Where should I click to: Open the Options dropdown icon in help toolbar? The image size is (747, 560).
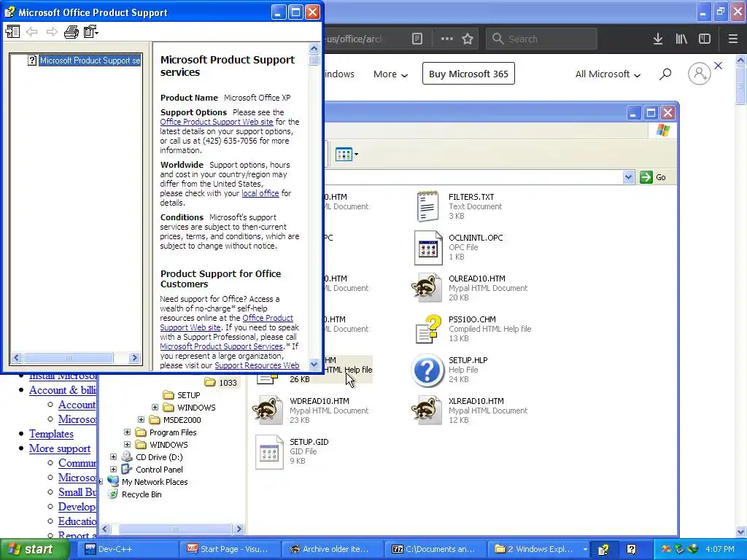[90, 32]
